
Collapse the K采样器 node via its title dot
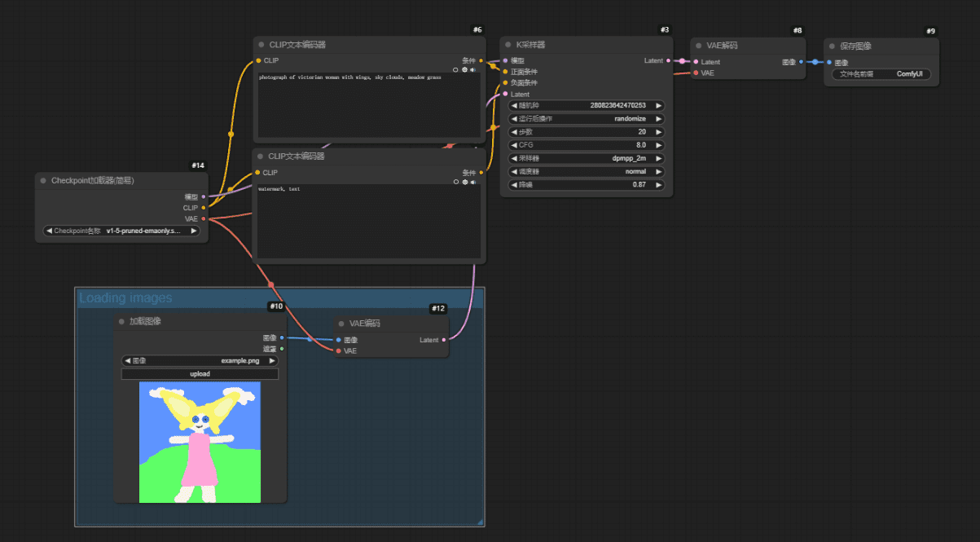[x=508, y=45]
